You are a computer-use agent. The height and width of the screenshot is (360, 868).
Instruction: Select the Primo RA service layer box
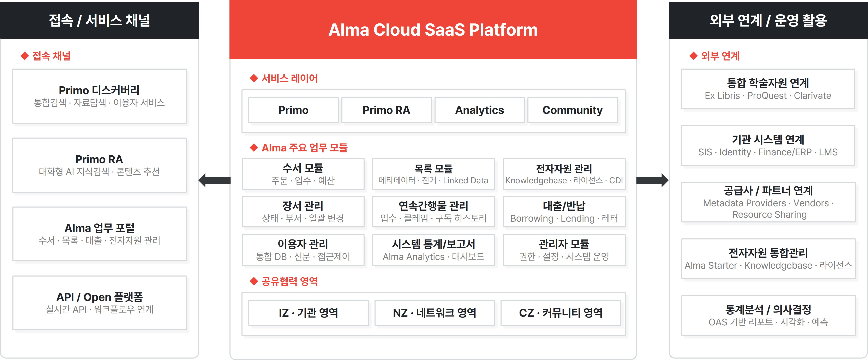pyautogui.click(x=386, y=110)
